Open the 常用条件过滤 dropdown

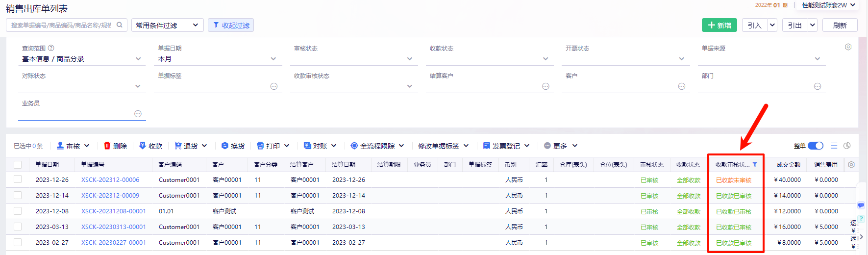[168, 25]
